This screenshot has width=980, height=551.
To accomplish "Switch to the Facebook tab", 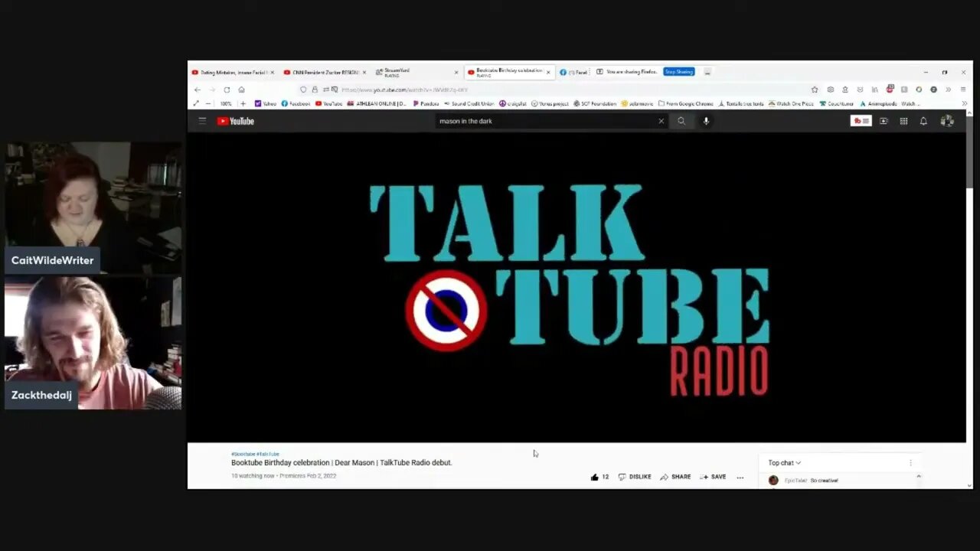I will click(573, 72).
